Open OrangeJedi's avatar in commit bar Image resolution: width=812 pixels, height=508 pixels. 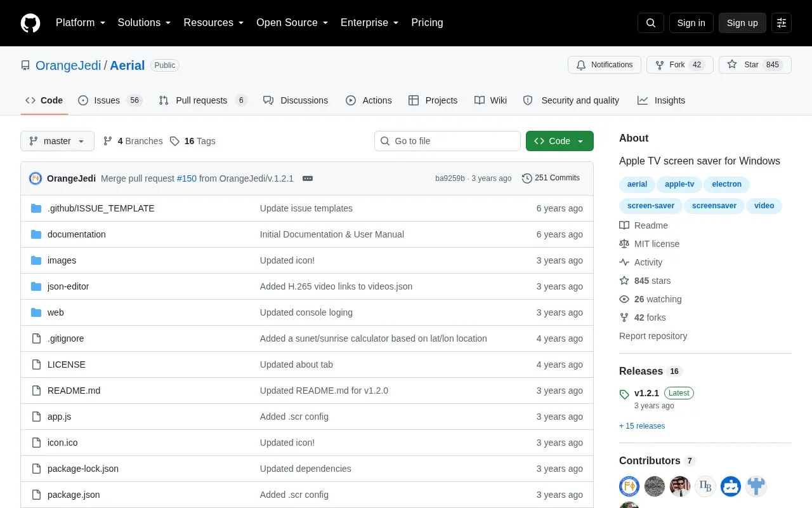[36, 178]
